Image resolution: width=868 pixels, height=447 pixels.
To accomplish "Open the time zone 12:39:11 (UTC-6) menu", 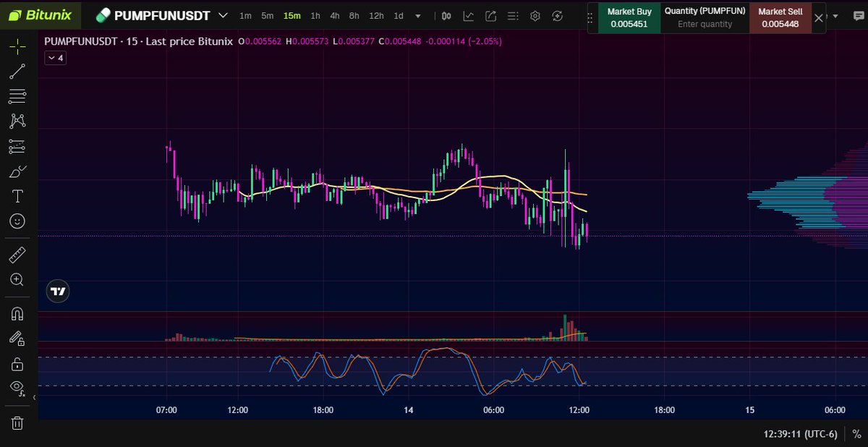I will [799, 434].
